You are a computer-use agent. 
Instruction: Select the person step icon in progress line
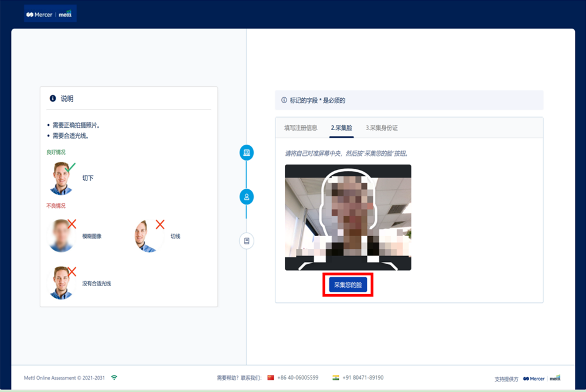coord(247,197)
